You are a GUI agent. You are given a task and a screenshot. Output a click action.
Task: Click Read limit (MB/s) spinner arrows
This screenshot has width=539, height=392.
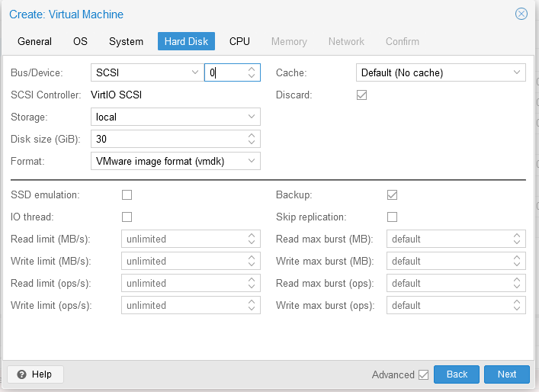click(252, 239)
